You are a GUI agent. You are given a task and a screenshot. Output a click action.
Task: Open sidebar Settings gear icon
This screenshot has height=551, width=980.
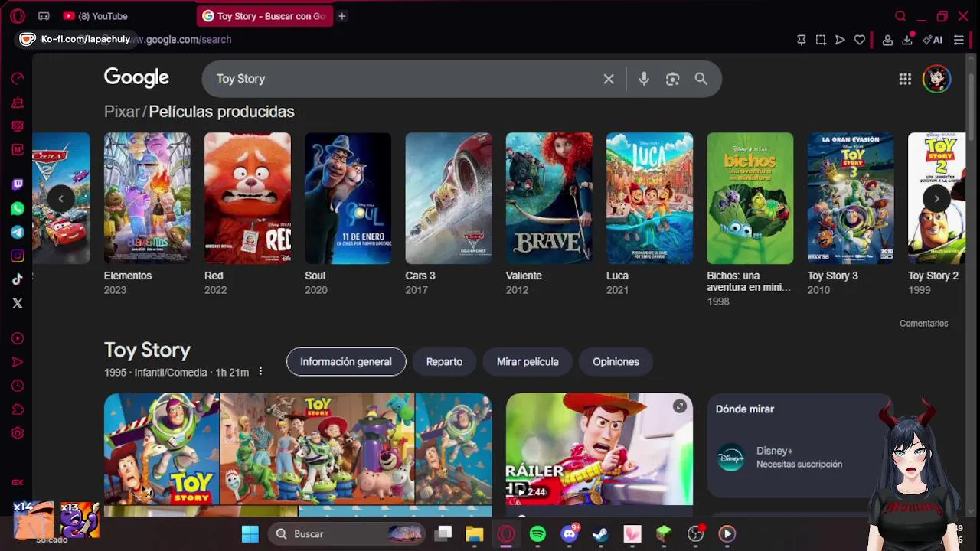pyautogui.click(x=18, y=433)
